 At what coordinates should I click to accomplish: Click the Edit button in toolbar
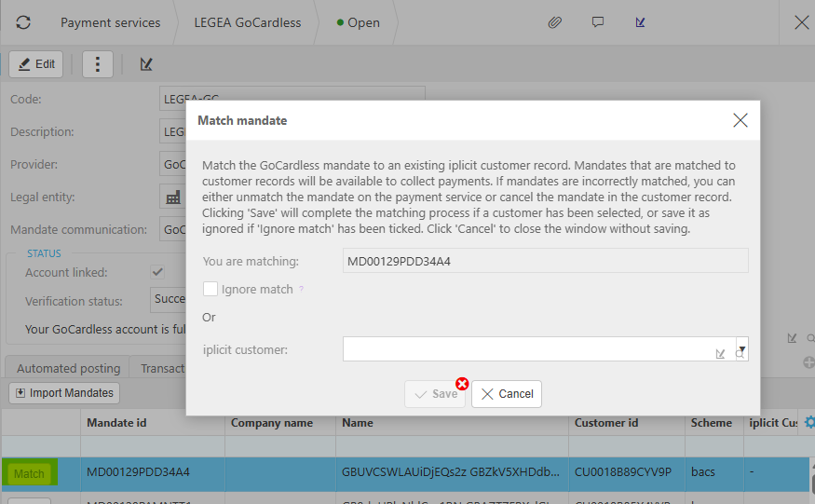(36, 64)
